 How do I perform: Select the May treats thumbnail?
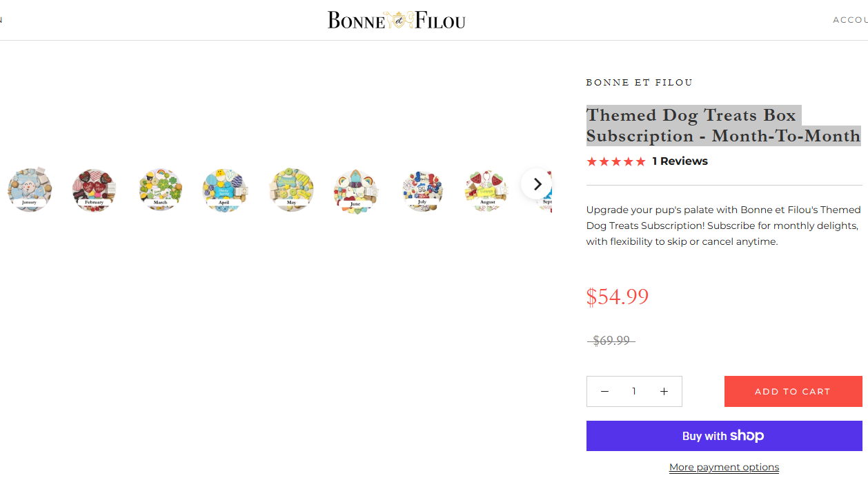291,190
